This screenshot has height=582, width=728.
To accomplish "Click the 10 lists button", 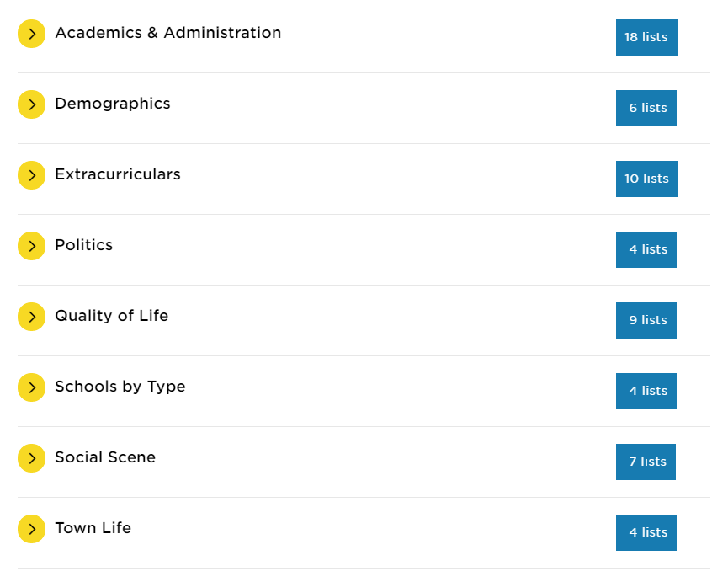I will [646, 179].
